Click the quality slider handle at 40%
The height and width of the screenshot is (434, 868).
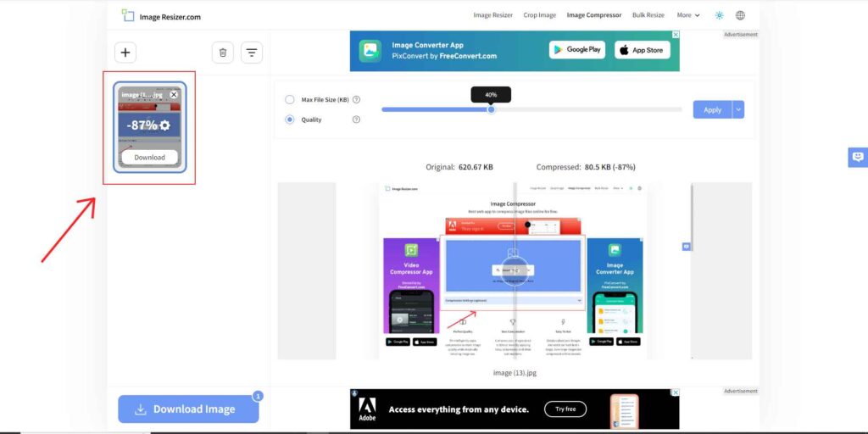(491, 109)
